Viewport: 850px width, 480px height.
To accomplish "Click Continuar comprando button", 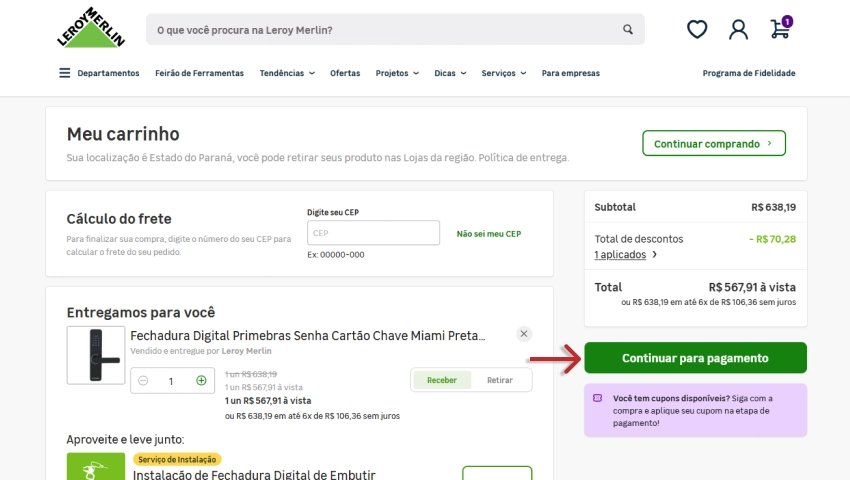I will pyautogui.click(x=714, y=143).
